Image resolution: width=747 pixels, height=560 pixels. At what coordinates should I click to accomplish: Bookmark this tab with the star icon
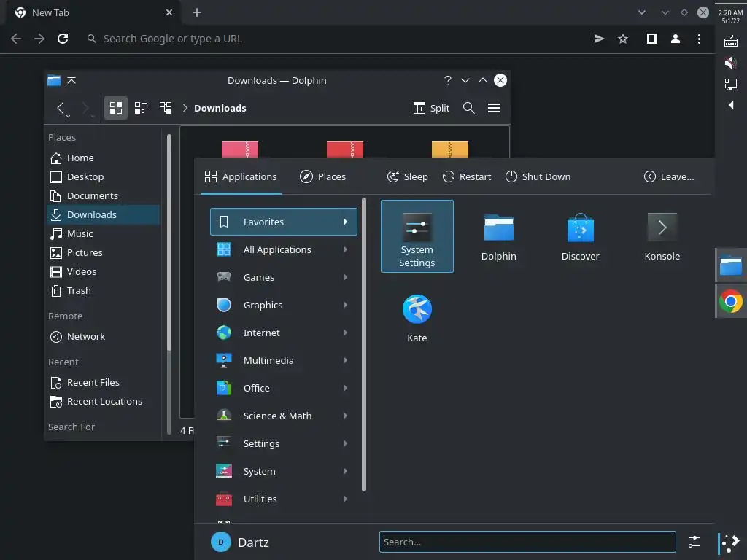click(x=623, y=39)
